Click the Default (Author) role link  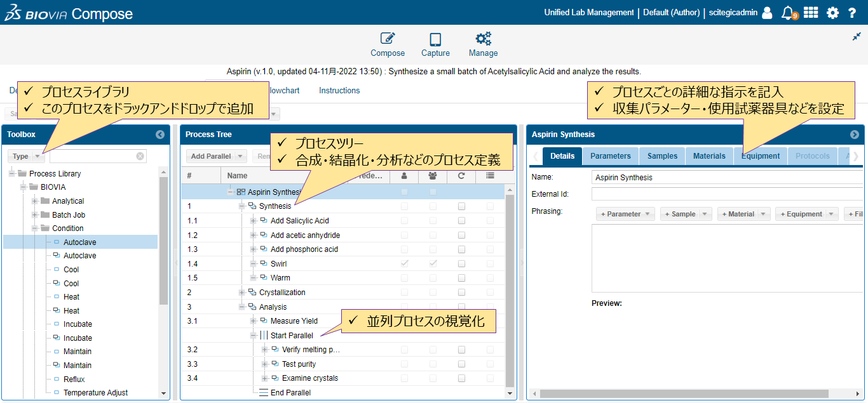point(672,13)
